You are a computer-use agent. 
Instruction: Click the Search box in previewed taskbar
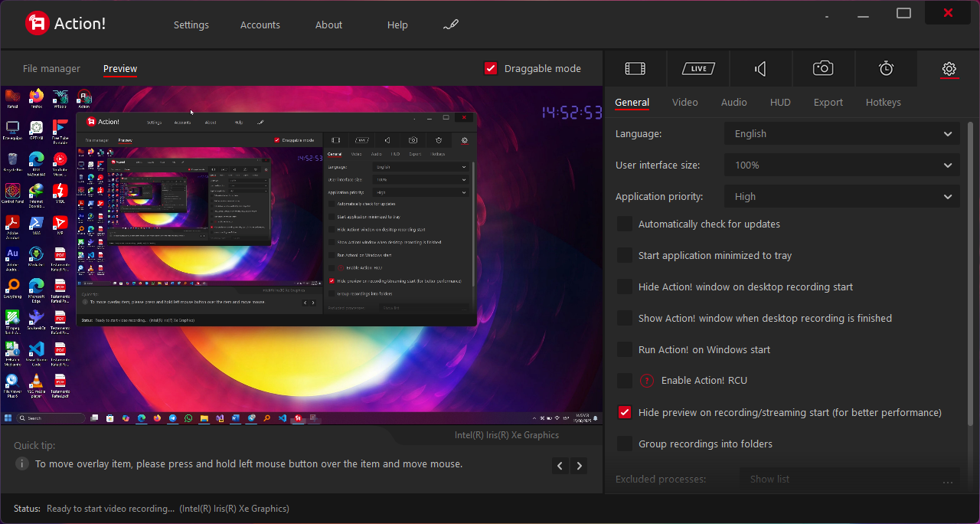pyautogui.click(x=51, y=418)
